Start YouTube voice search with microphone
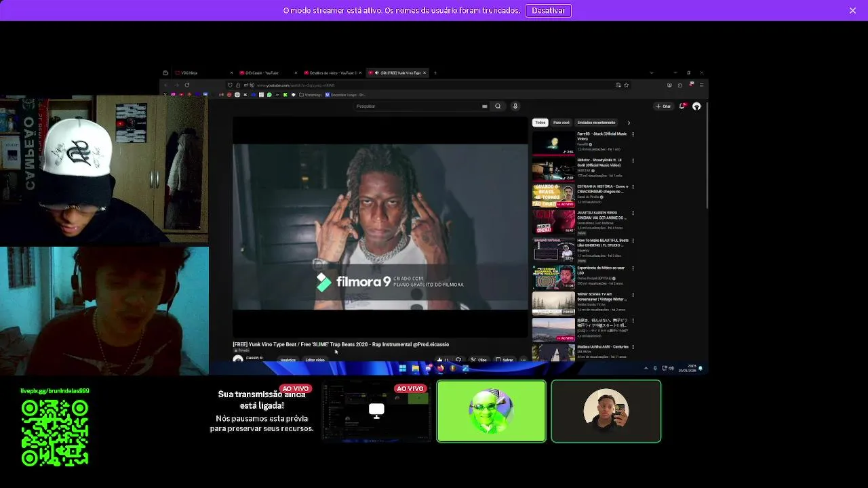The image size is (868, 488). (x=515, y=106)
